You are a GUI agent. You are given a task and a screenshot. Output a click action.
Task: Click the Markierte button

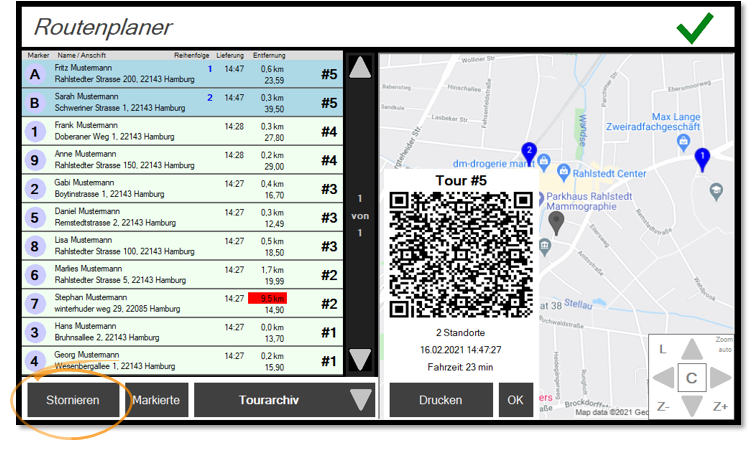click(156, 400)
